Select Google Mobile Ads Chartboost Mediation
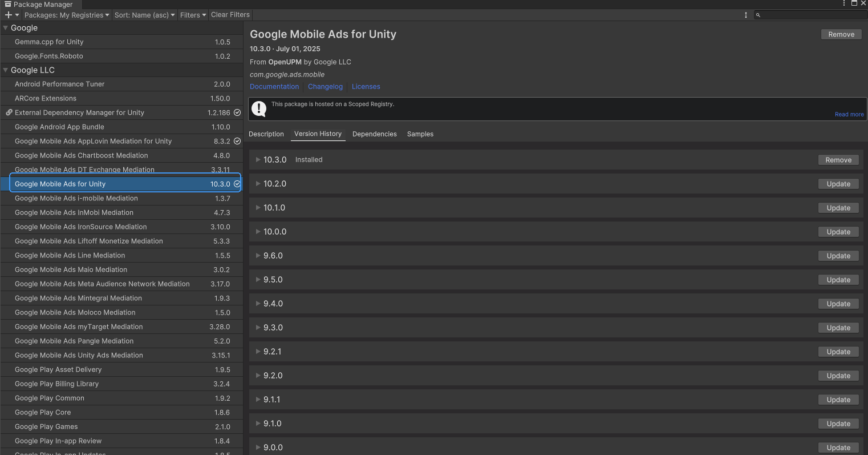The width and height of the screenshot is (868, 455). click(x=121, y=155)
